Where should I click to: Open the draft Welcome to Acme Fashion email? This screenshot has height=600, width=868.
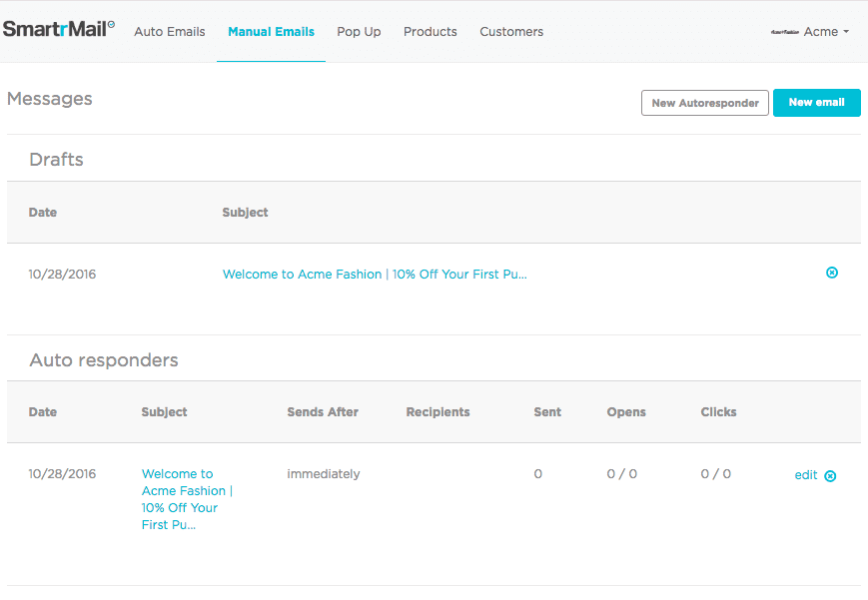point(375,275)
